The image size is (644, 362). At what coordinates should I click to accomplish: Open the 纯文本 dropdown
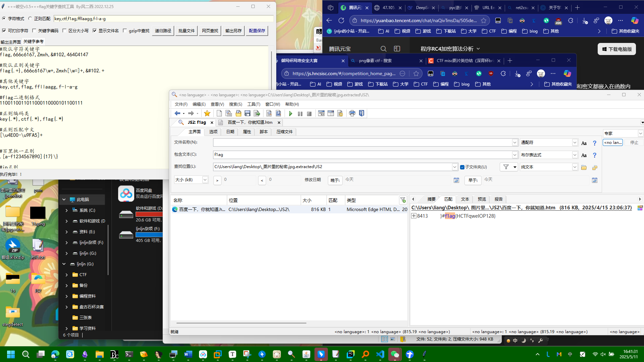pyautogui.click(x=575, y=167)
